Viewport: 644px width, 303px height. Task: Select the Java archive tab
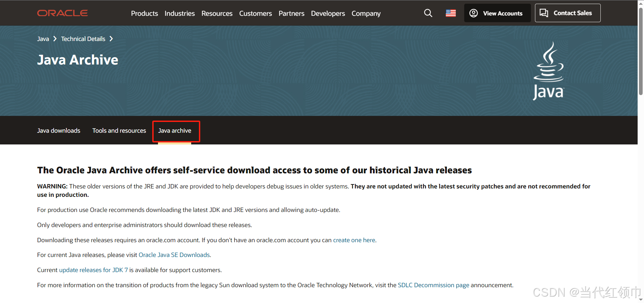click(x=175, y=131)
